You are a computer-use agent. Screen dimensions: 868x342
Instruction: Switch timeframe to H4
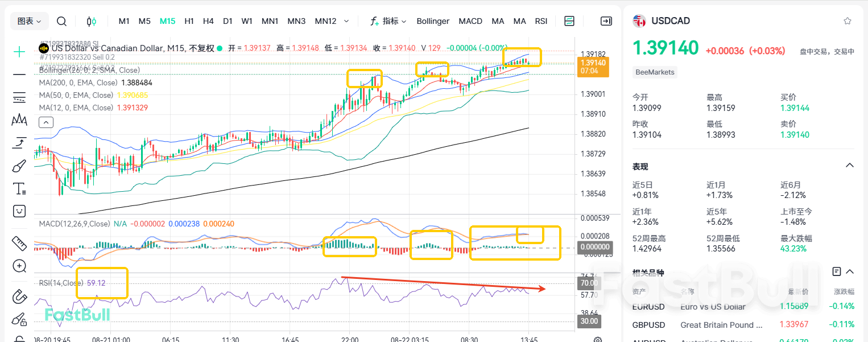[208, 21]
